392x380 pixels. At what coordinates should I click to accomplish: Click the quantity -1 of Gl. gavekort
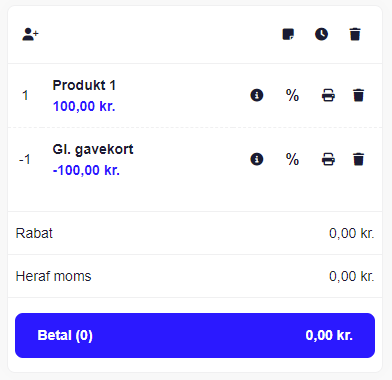25,160
